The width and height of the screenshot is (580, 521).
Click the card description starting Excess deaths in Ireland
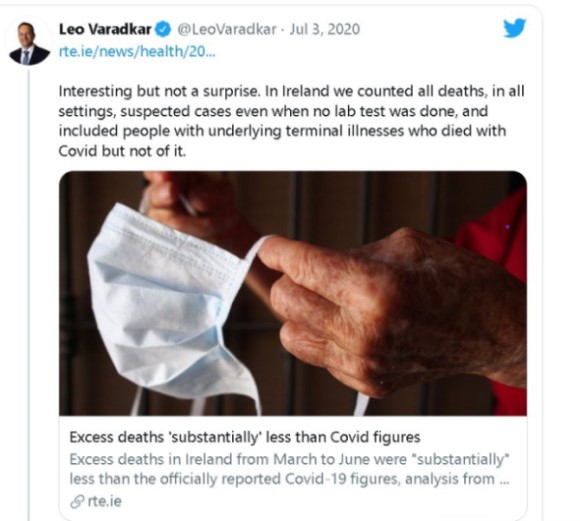[x=290, y=469]
